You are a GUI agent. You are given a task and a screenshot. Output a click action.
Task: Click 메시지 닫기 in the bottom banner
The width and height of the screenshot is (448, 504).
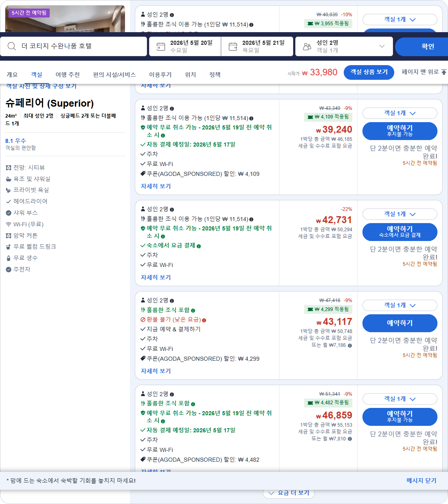422,481
